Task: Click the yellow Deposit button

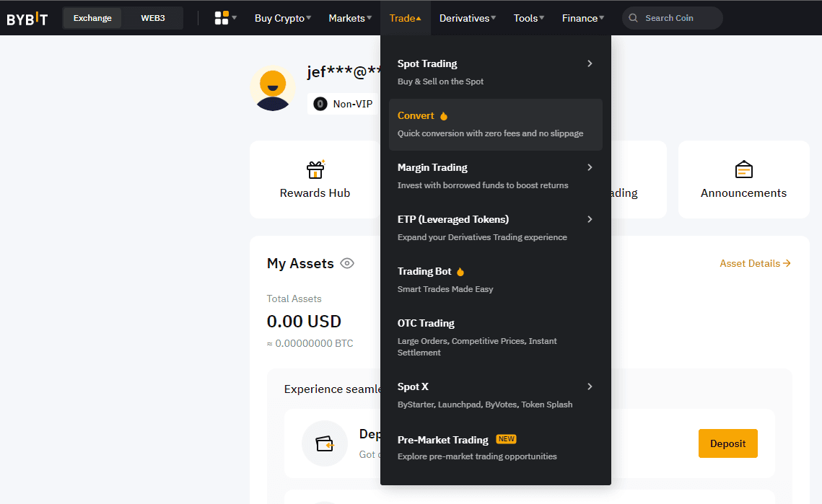Action: coord(727,443)
